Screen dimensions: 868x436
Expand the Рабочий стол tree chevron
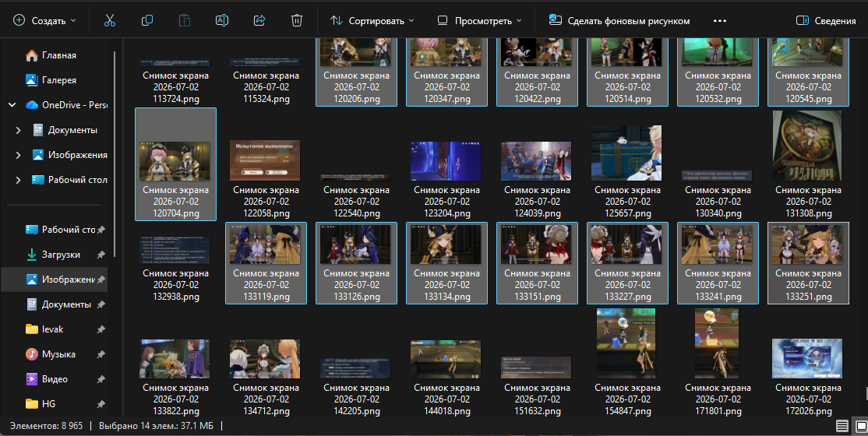click(x=18, y=180)
